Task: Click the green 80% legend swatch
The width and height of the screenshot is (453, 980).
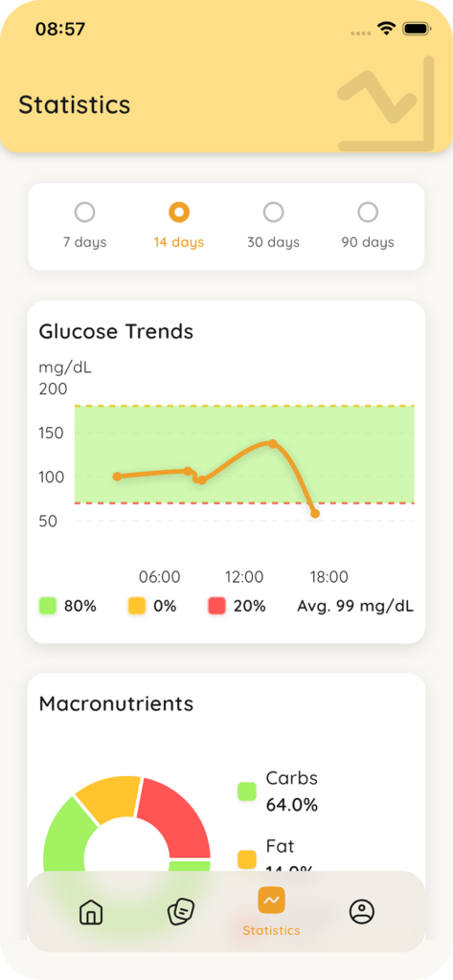Action: point(48,606)
